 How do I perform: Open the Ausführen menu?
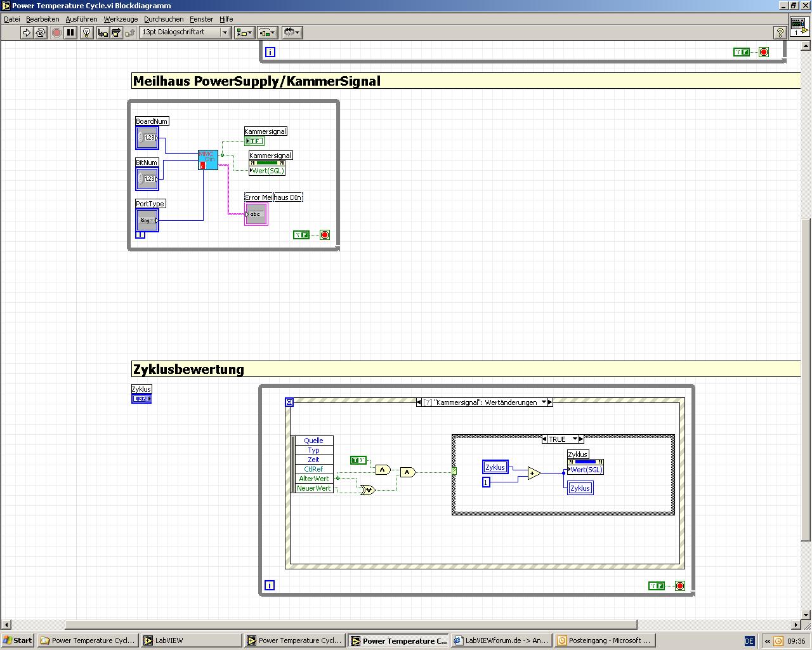click(81, 19)
